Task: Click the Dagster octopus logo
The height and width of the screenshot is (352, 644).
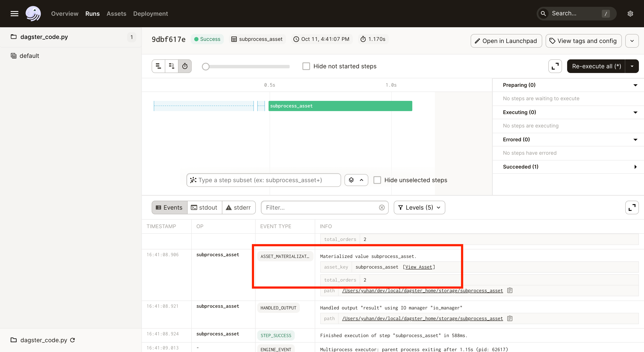Action: tap(33, 13)
